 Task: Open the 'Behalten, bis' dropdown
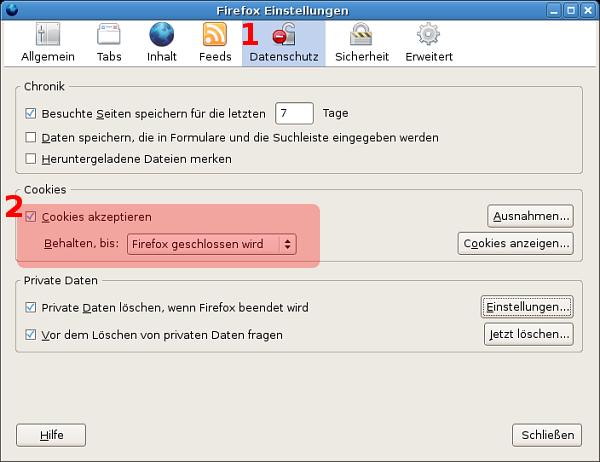(x=212, y=244)
